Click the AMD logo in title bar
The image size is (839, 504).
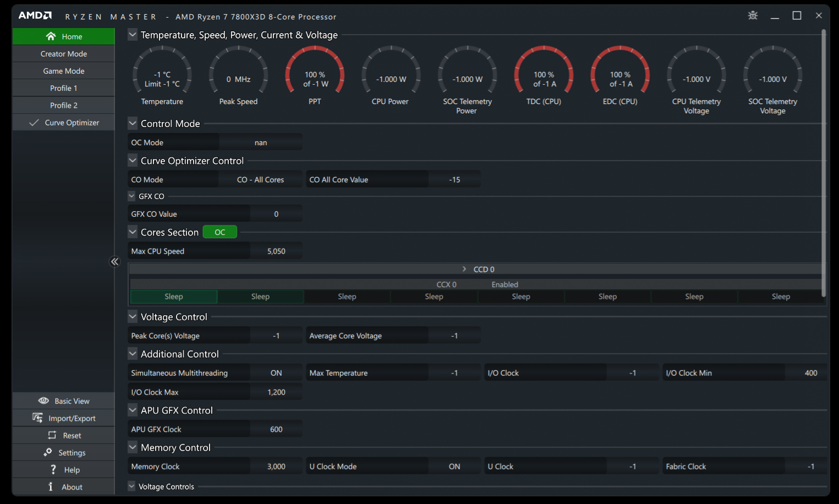[35, 15]
